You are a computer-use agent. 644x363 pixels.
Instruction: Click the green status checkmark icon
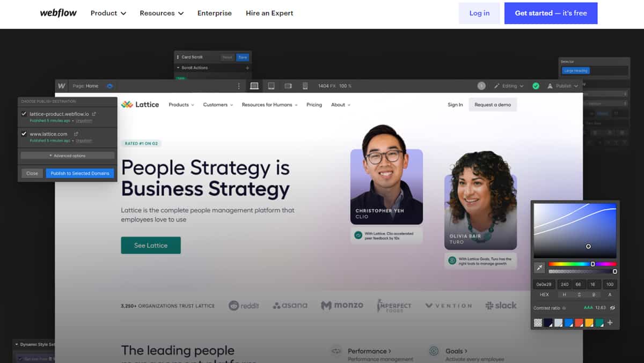[x=536, y=86]
